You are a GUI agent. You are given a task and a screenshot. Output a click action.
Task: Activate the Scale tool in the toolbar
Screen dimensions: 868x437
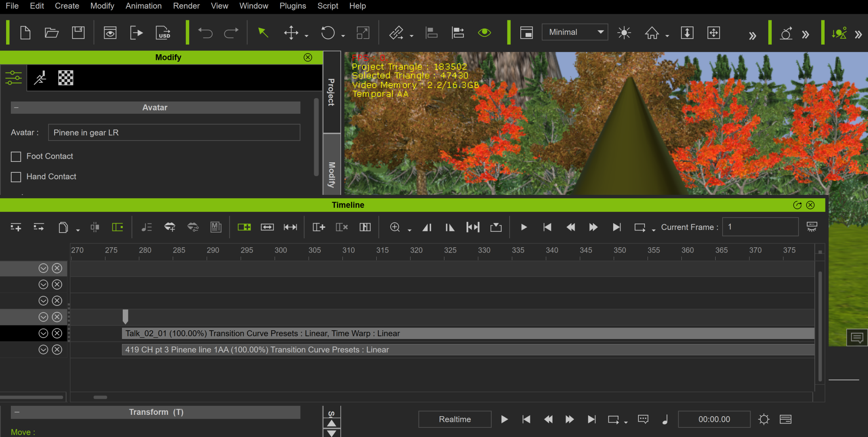pyautogui.click(x=363, y=33)
